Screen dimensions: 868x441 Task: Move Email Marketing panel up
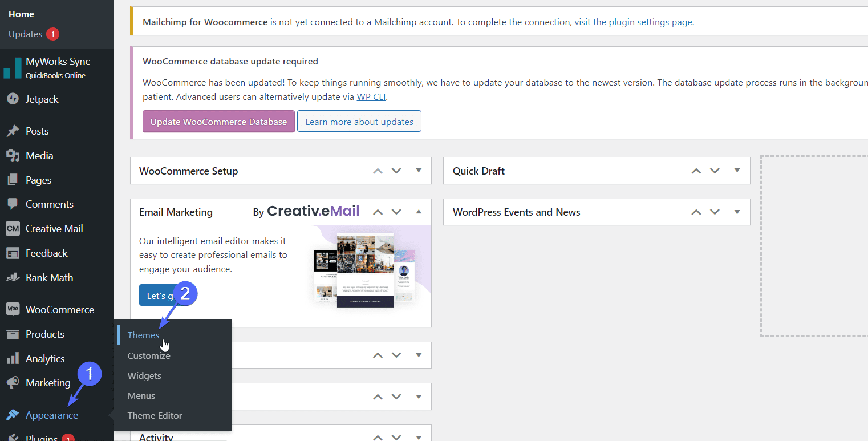pos(378,212)
